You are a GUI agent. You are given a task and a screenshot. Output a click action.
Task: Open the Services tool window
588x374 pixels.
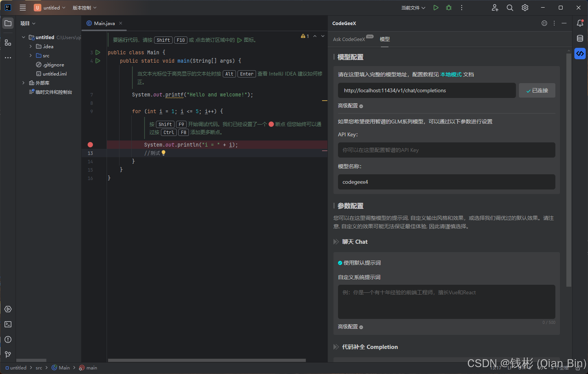coord(8,309)
